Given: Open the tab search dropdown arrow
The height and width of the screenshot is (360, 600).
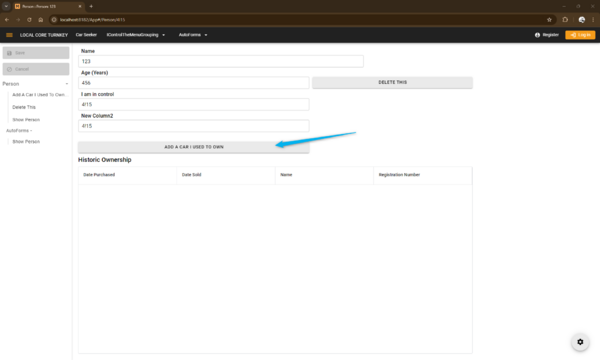Looking at the screenshot, I should click(x=6, y=6).
